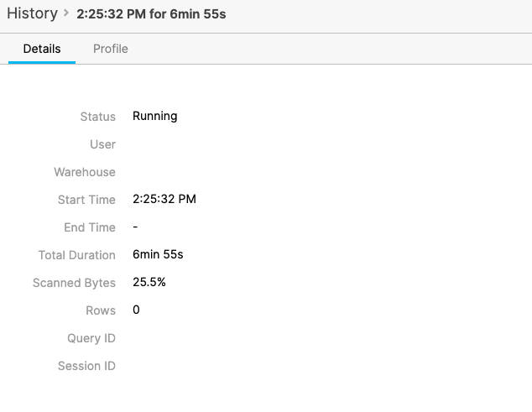Go back to History breadcrumb
This screenshot has width=532, height=412.
(32, 14)
